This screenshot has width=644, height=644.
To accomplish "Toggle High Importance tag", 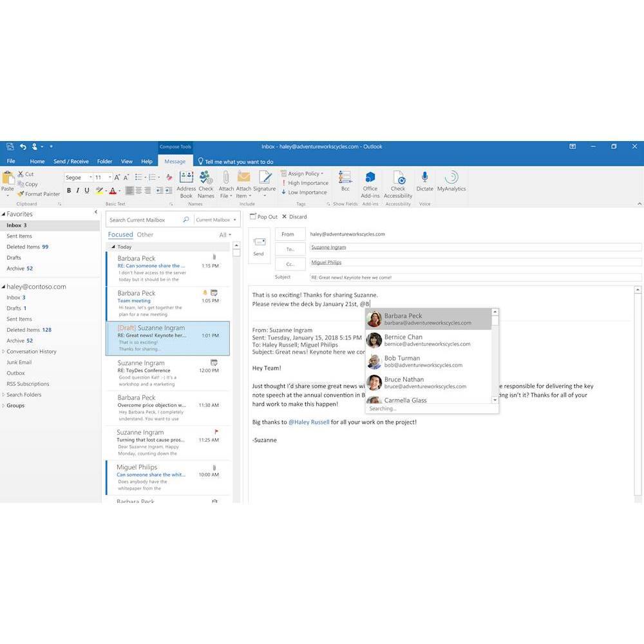I will [305, 183].
